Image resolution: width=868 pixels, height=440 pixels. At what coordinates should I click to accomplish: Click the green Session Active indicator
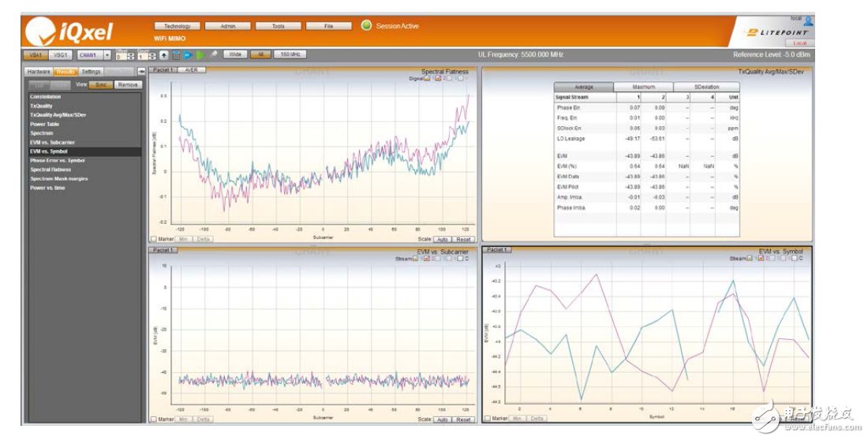[x=366, y=25]
